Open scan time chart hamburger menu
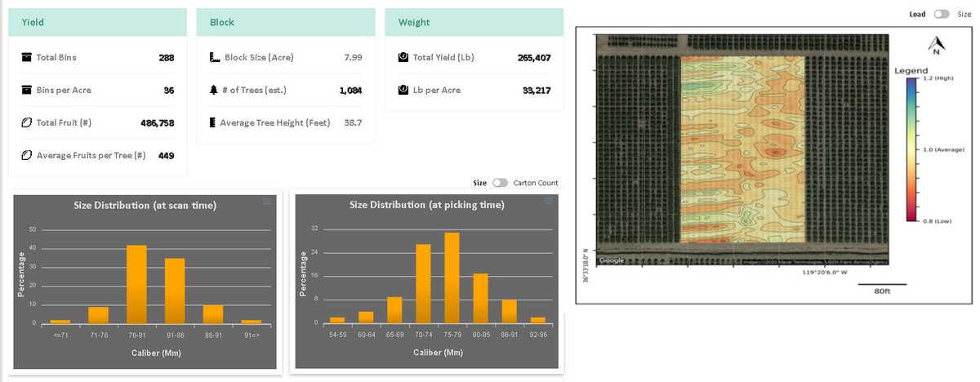Image resolution: width=980 pixels, height=382 pixels. (x=266, y=202)
